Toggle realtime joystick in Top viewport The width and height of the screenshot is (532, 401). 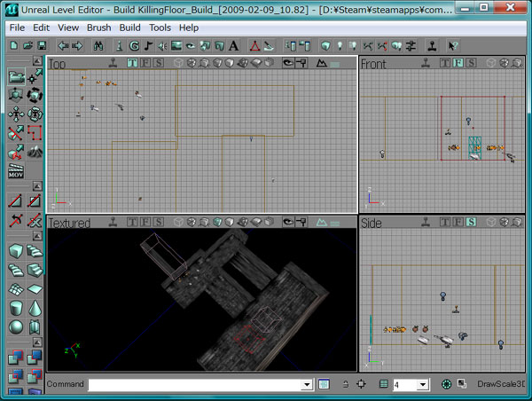113,63
